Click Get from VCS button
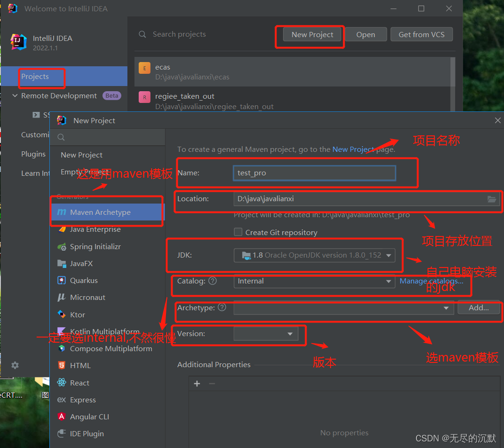The height and width of the screenshot is (448, 504). (421, 34)
